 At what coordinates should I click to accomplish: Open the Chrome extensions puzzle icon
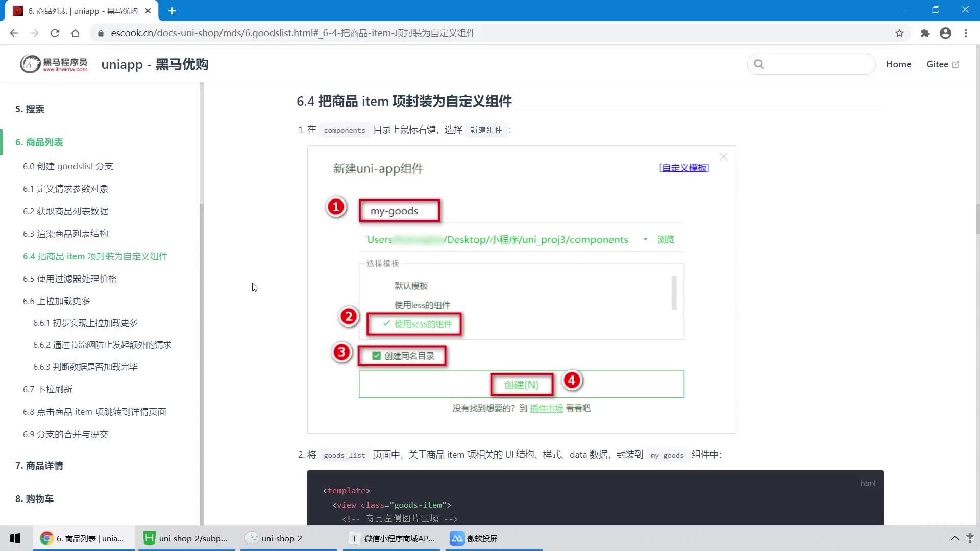[x=925, y=33]
